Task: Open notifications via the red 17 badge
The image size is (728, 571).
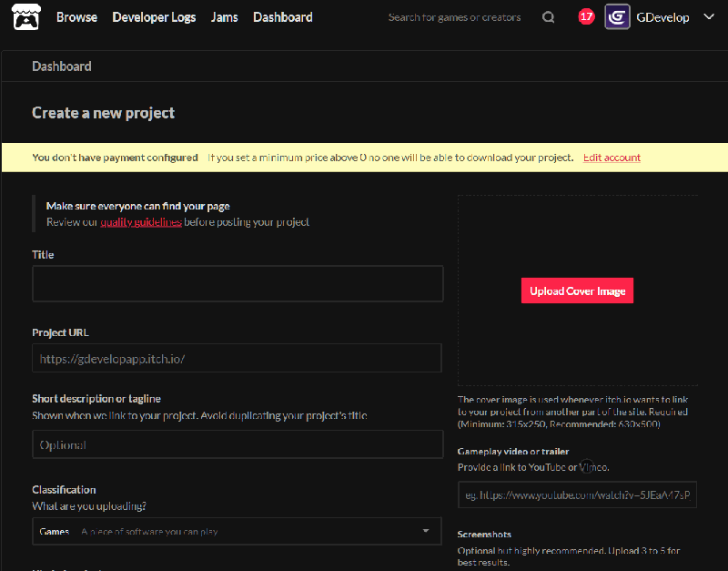Action: (x=585, y=15)
